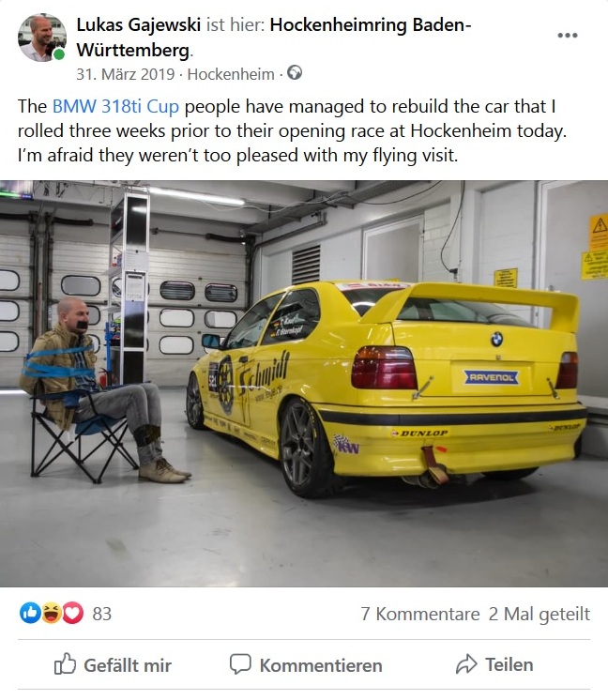Click the red heart Love reaction icon
Image resolution: width=608 pixels, height=700 pixels.
[73, 613]
